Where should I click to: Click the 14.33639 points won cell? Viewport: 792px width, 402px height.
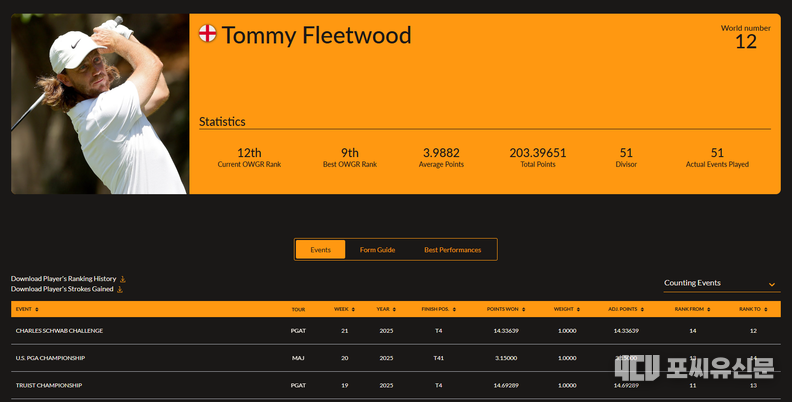click(506, 331)
